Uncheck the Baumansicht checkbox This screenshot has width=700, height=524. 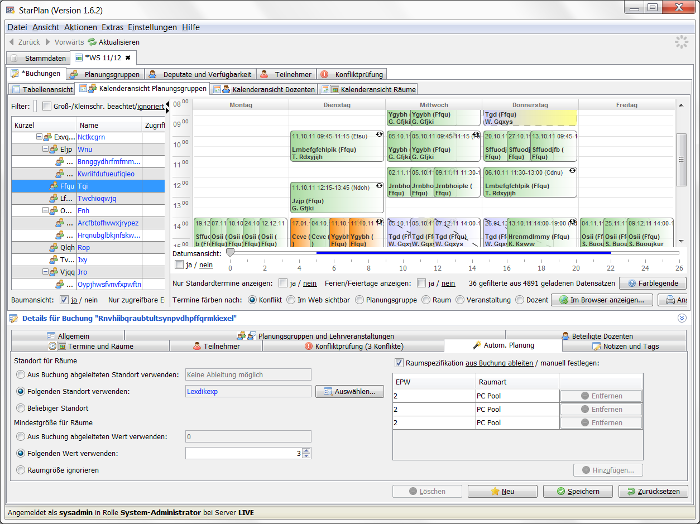pyautogui.click(x=64, y=299)
